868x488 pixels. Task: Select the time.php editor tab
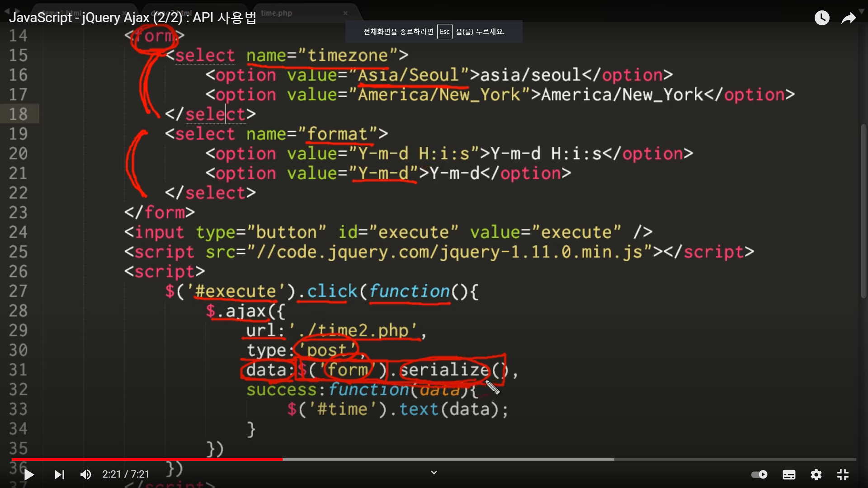(277, 13)
